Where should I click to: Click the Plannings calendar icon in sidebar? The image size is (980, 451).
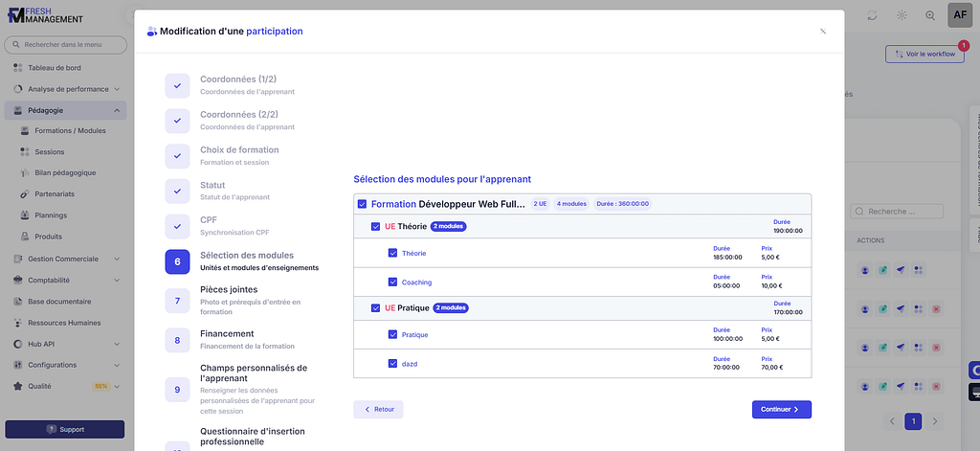25,214
